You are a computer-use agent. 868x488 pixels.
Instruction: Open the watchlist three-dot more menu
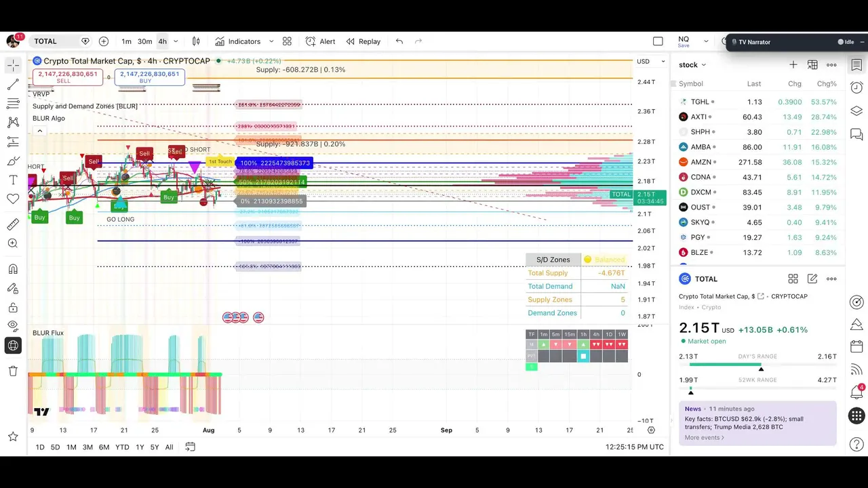coord(831,65)
